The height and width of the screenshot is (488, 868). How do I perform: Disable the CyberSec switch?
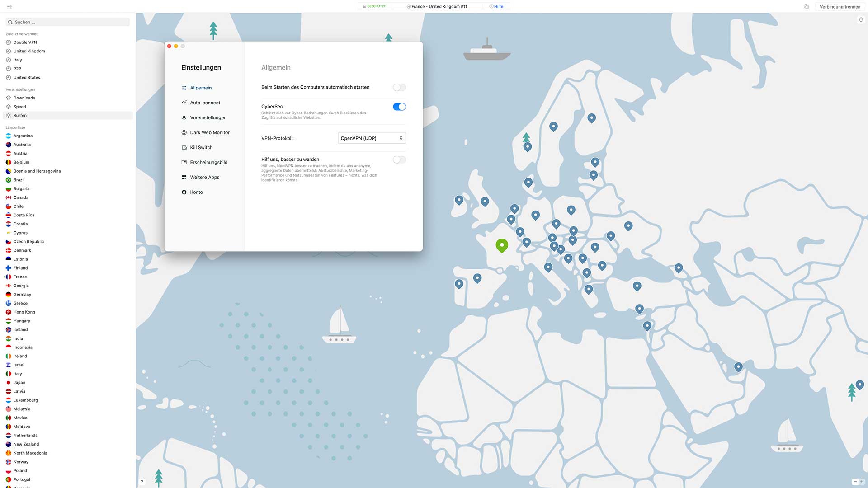point(399,107)
